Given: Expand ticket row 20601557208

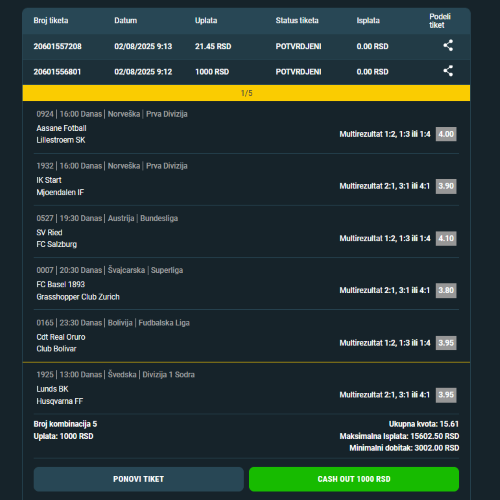Looking at the screenshot, I should [246, 46].
